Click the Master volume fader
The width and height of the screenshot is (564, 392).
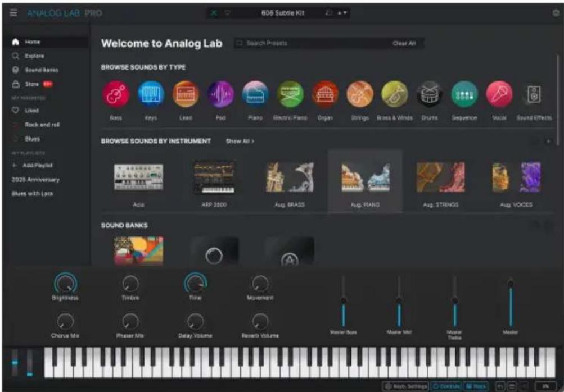[511, 302]
